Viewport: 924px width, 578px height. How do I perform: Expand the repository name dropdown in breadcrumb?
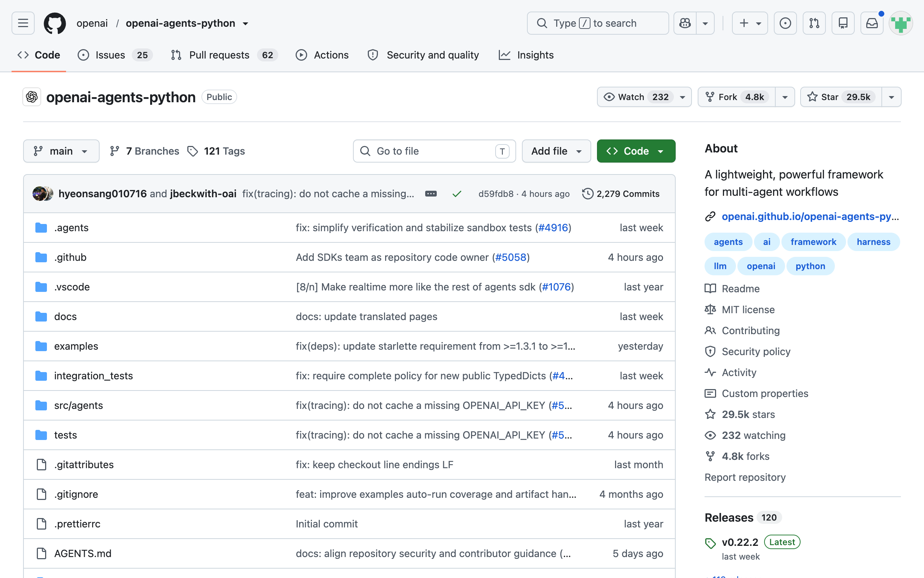pyautogui.click(x=245, y=23)
